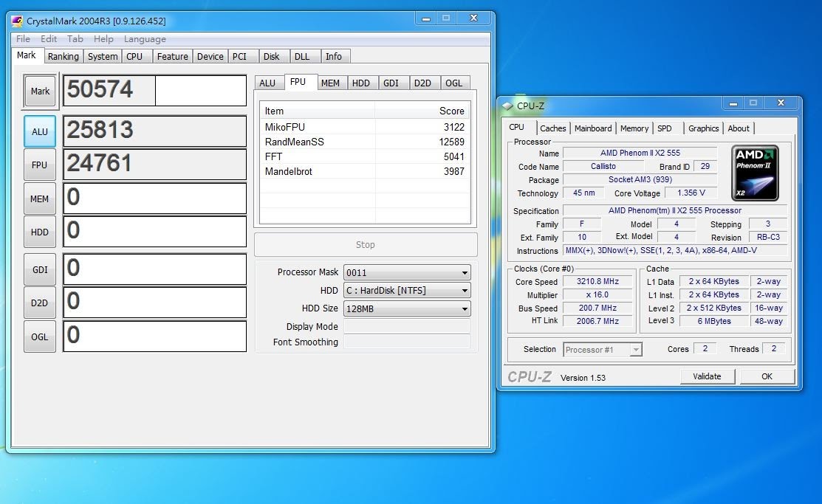Click the Score column header
The height and width of the screenshot is (504, 822).
(x=422, y=111)
